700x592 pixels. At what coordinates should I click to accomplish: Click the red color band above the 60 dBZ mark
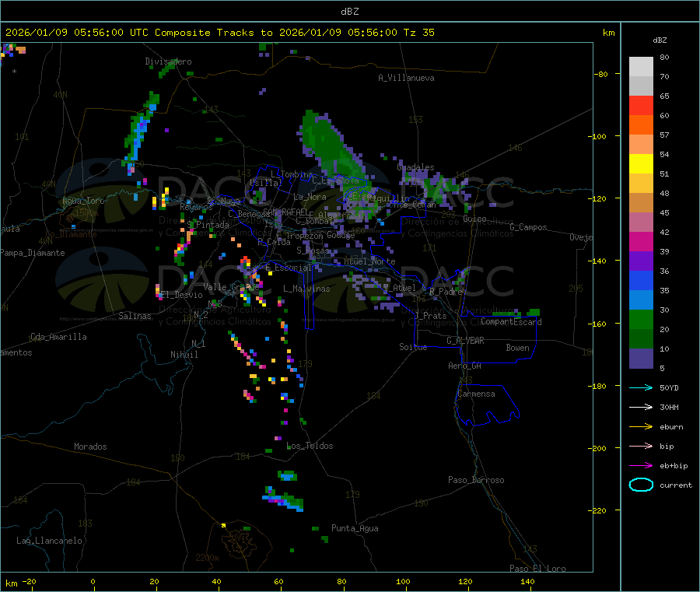coord(641,105)
